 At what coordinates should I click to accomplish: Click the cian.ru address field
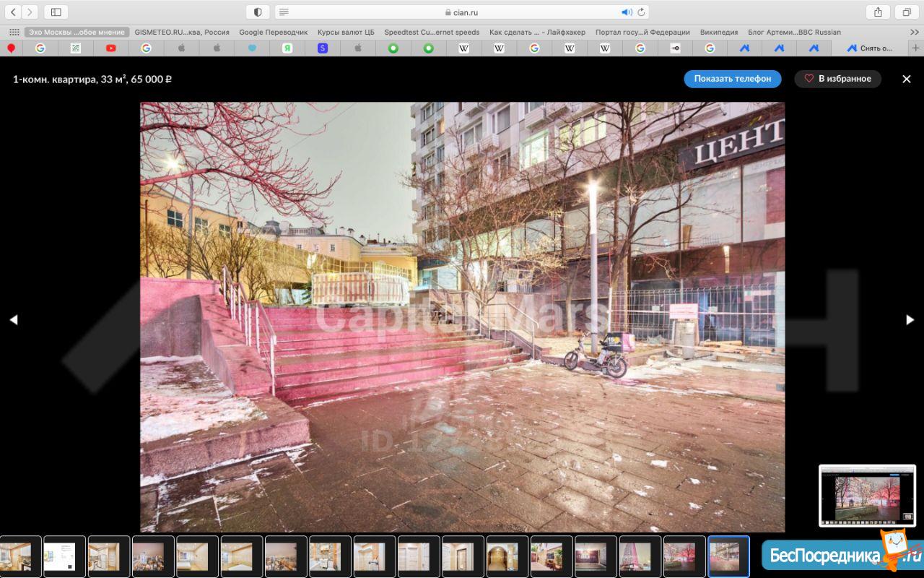point(462,12)
